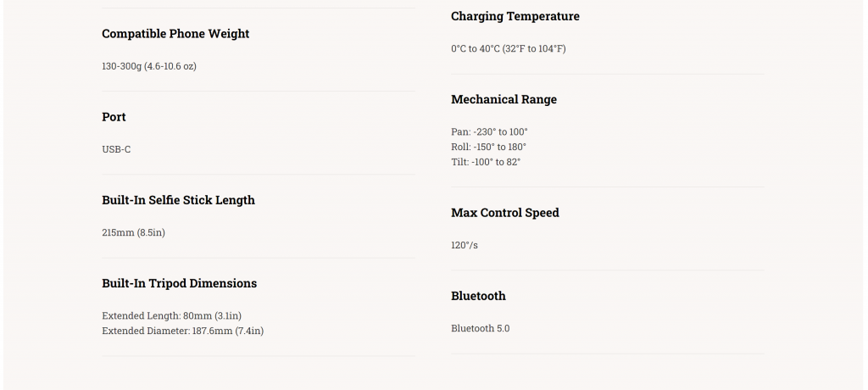Click the Compatible Phone Weight heading
This screenshot has height=390, width=868.
[x=175, y=34]
